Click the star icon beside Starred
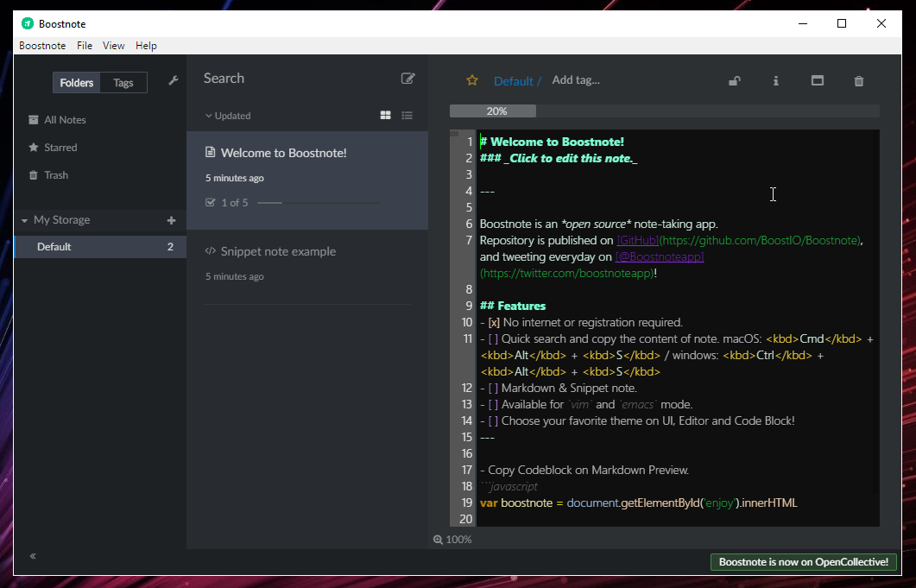The image size is (916, 588). (34, 148)
